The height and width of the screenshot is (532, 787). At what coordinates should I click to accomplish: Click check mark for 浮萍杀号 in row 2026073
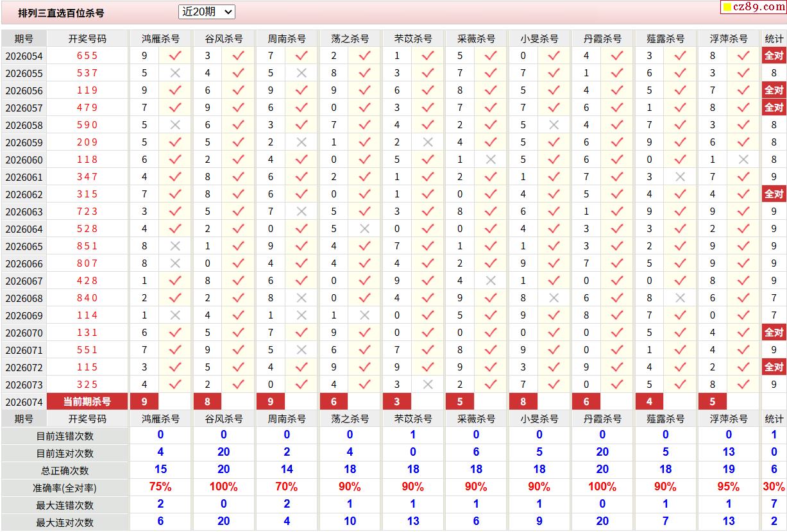pyautogui.click(x=743, y=385)
